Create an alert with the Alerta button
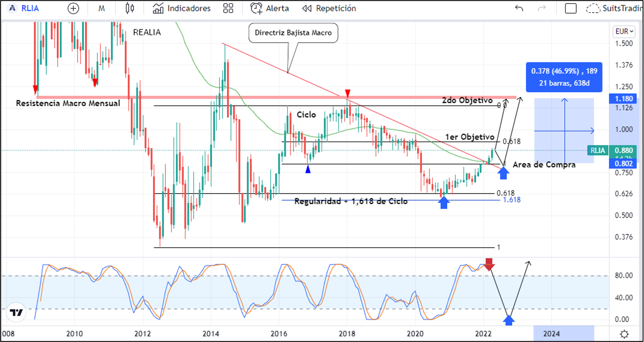Screen dimensions: 644x342 tap(270, 8)
